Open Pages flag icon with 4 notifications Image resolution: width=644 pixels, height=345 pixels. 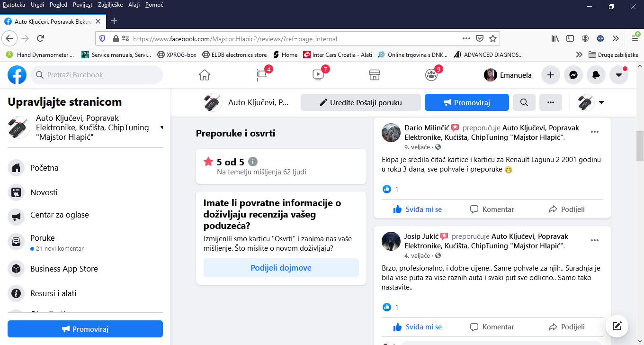(x=261, y=75)
